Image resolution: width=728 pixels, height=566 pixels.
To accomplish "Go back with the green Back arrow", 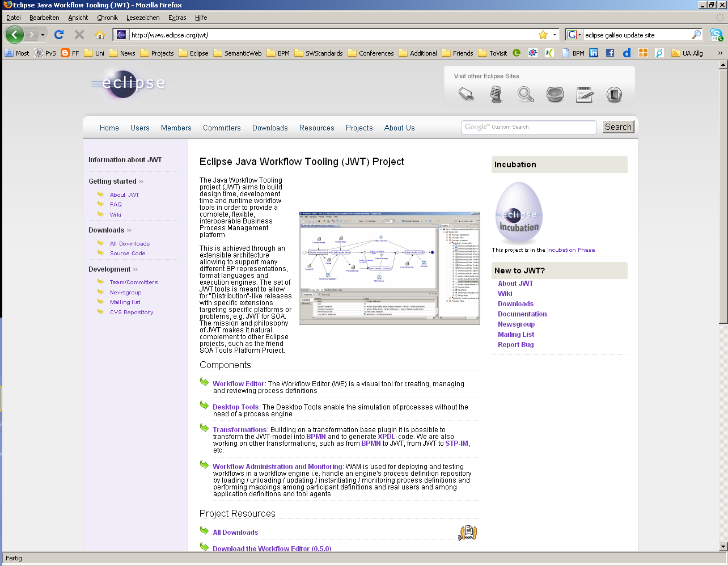I will [15, 35].
